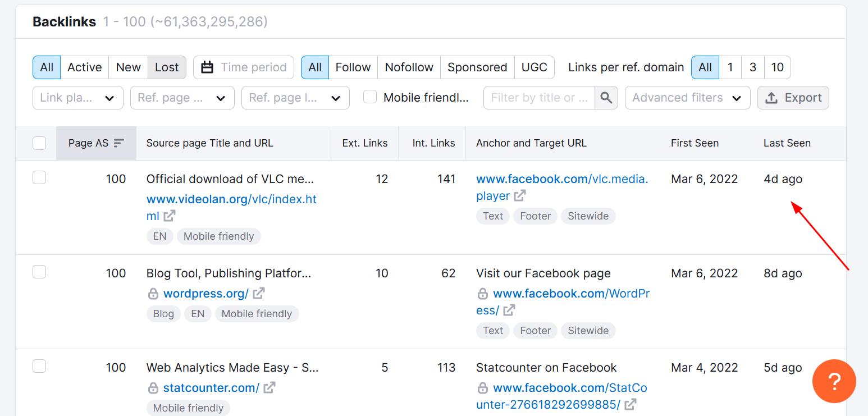This screenshot has width=868, height=416.
Task: Open the wordpress.org external link icon
Action: click(x=259, y=294)
